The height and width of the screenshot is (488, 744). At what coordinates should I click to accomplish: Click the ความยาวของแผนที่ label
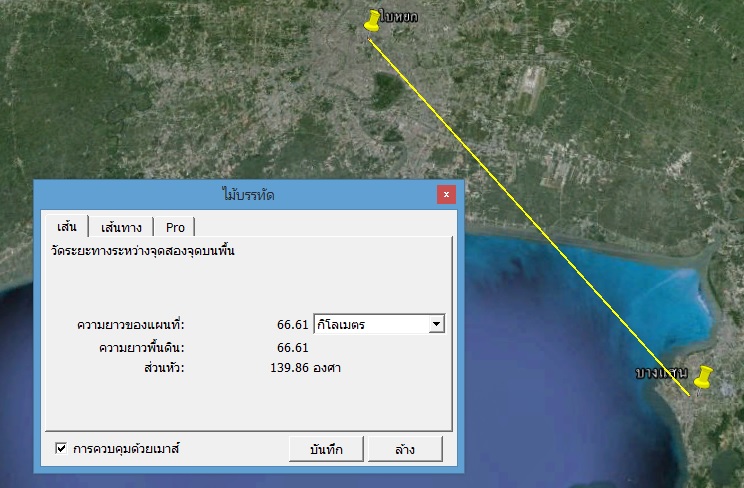(x=130, y=325)
